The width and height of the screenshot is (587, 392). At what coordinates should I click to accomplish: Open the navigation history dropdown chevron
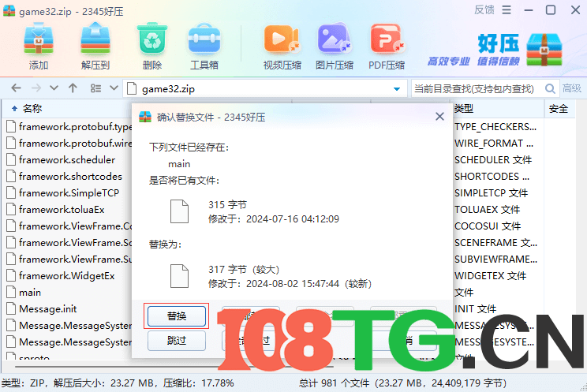pos(54,88)
